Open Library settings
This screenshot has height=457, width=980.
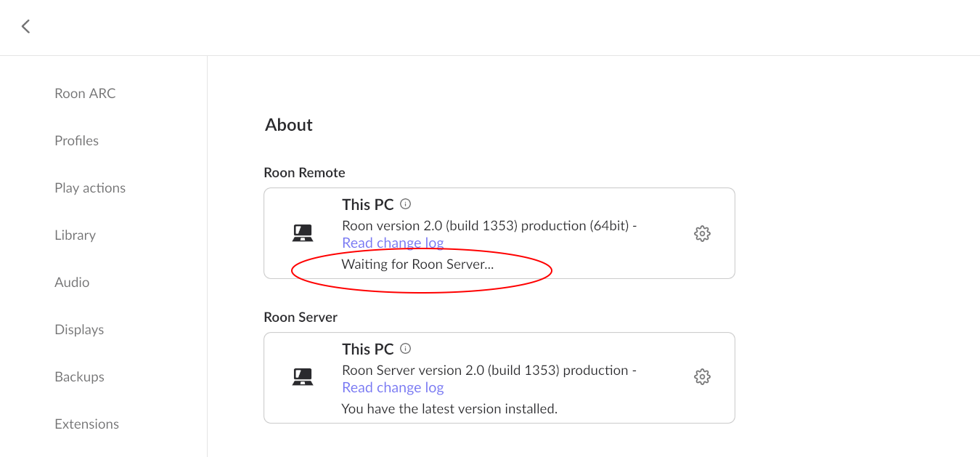(75, 235)
